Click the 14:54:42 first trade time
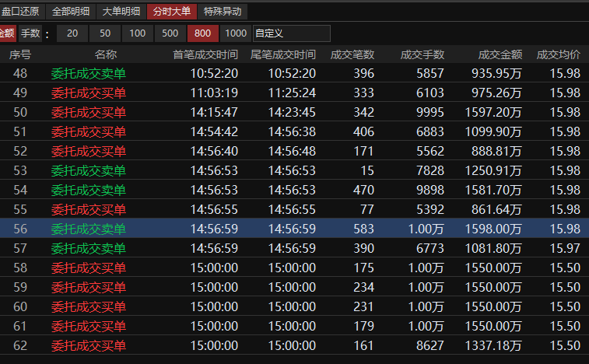 (214, 132)
